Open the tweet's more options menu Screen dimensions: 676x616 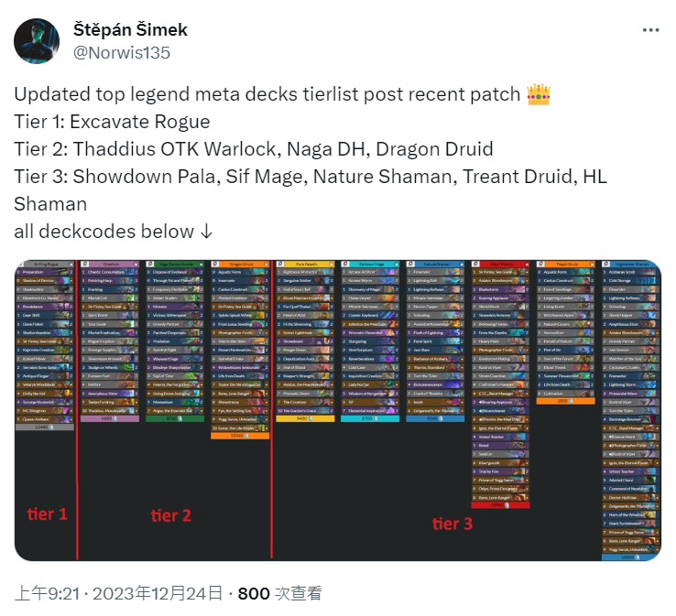(650, 30)
